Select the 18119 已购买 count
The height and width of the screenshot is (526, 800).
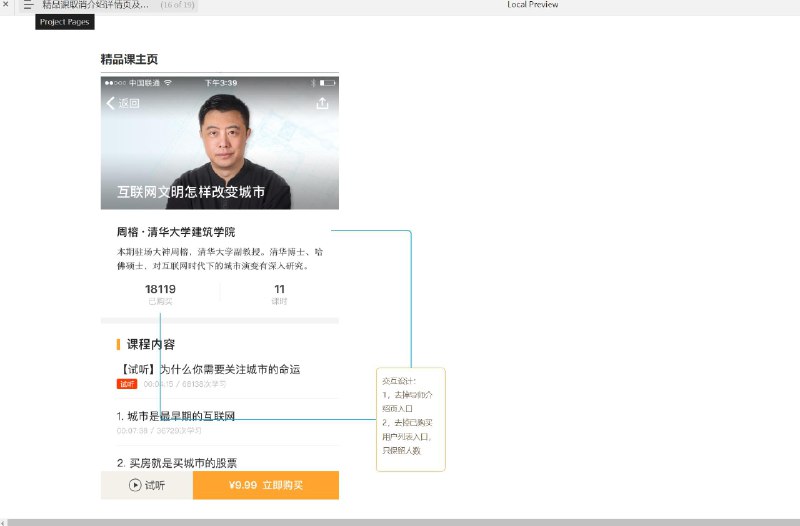point(160,294)
